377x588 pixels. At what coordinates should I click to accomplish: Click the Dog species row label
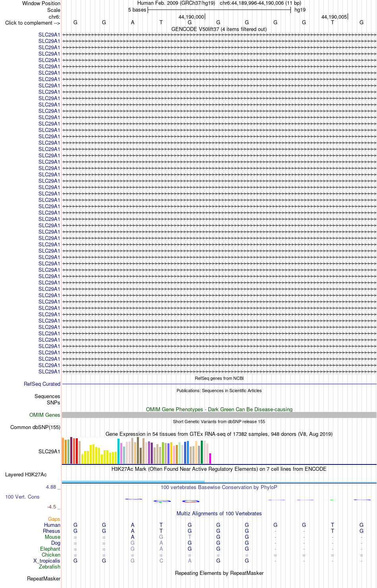(x=56, y=543)
